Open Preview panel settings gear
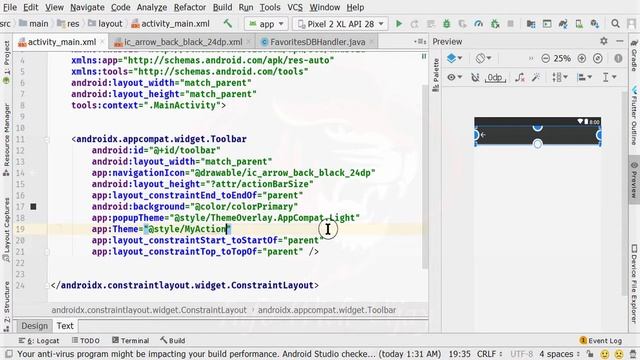This screenshot has width=640, height=360. [604, 41]
